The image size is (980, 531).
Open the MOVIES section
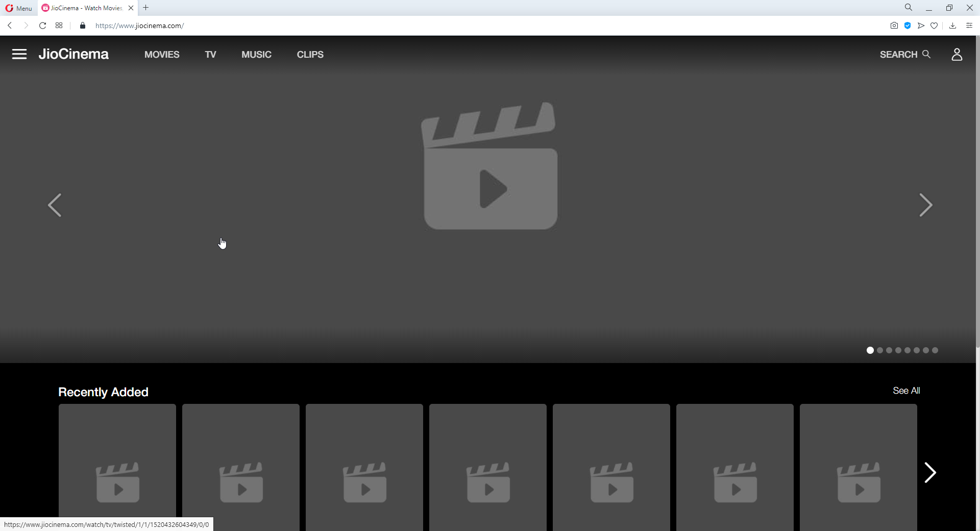point(162,55)
